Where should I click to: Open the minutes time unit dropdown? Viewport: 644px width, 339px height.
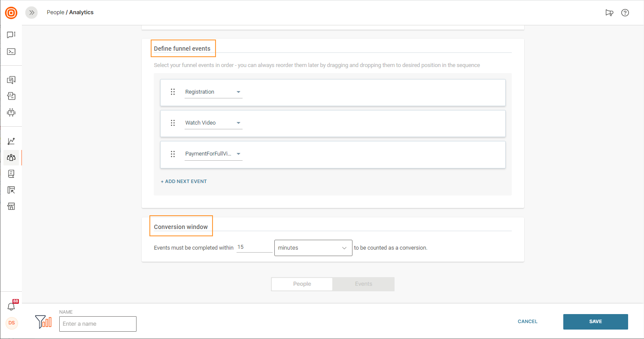(x=313, y=248)
